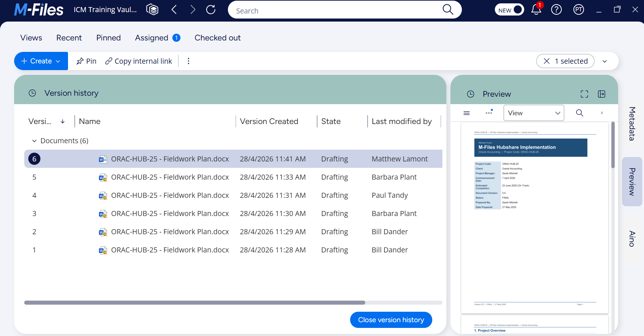Click the Word file icon for version 5
The width and height of the screenshot is (644, 336).
[x=103, y=177]
